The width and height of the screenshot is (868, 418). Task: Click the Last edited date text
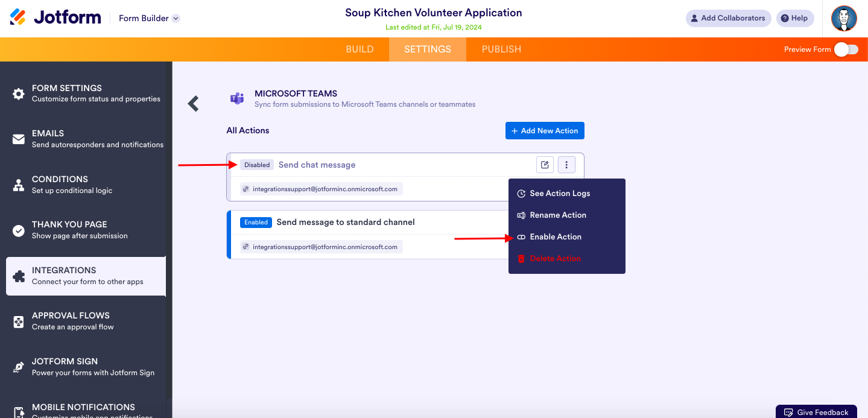pyautogui.click(x=434, y=27)
